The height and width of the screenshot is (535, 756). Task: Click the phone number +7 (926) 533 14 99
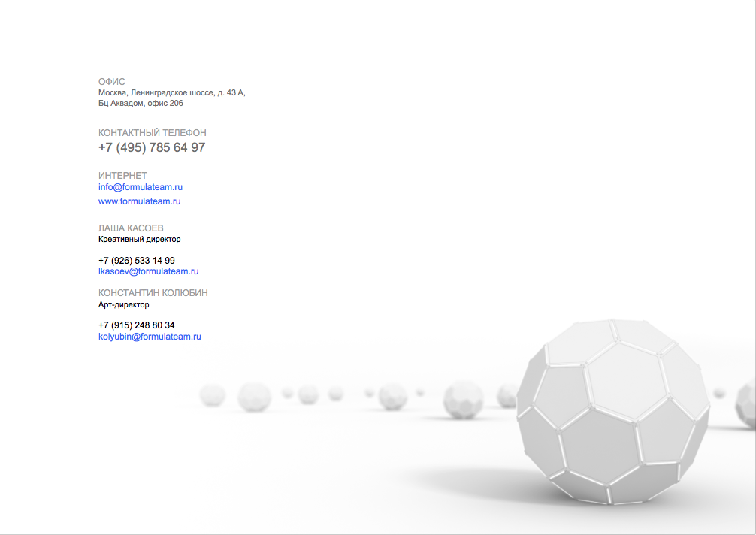[x=137, y=261]
